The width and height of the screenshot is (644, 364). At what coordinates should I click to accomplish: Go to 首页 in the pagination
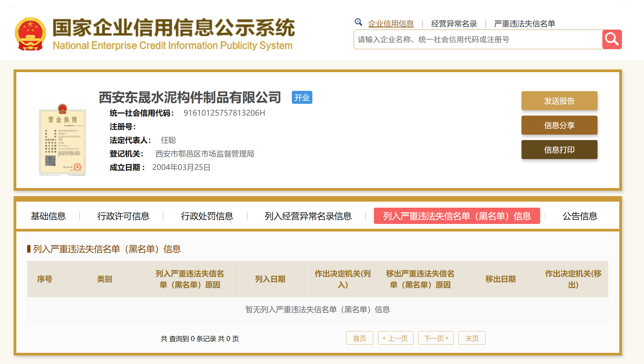[x=359, y=338]
